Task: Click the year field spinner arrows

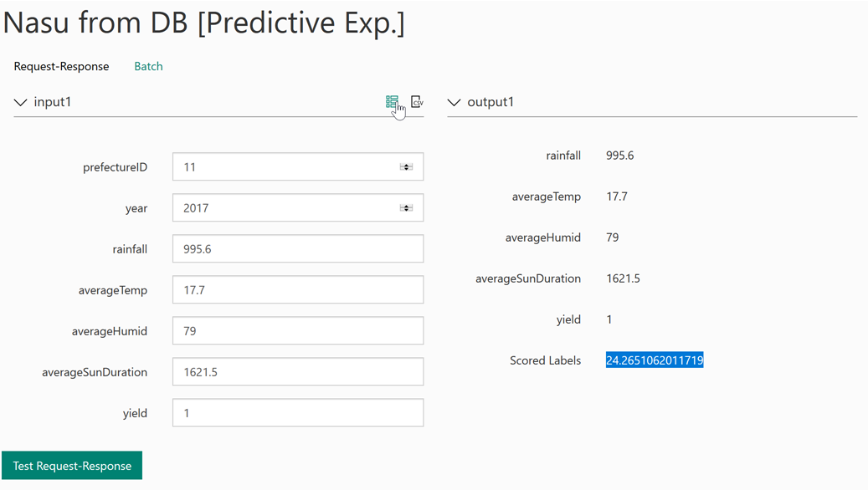Action: pyautogui.click(x=406, y=208)
